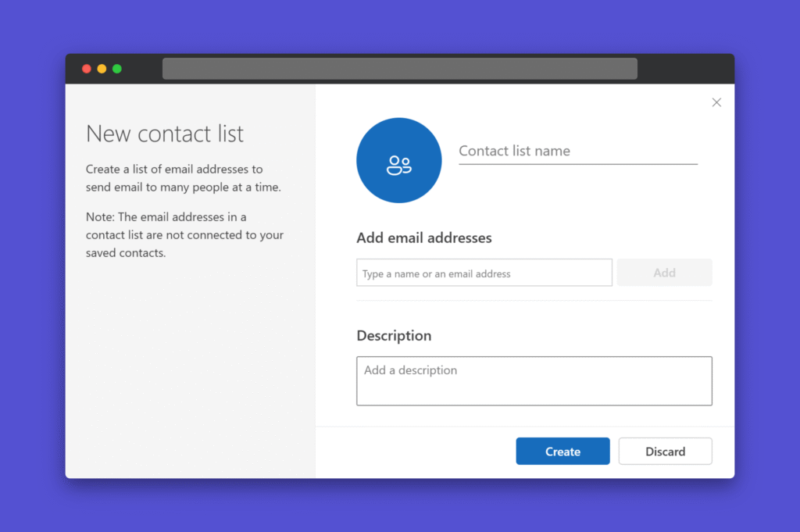Click the New contact list heading
Screen dimensions: 800x532
[x=165, y=134]
